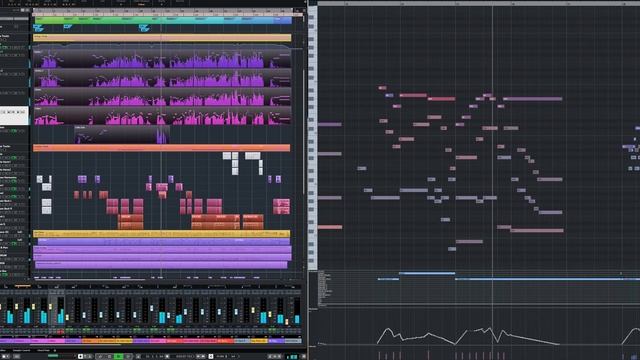Image resolution: width=640 pixels, height=360 pixels.
Task: Toggle the Cycle button in the transport bar
Action: coord(100,356)
